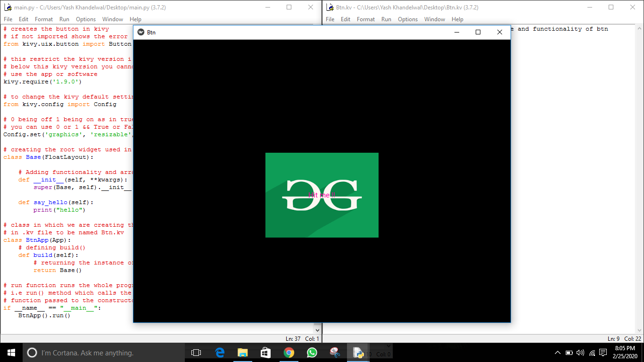Maximize the Btn Kivy window
This screenshot has width=644, height=362.
[x=478, y=32]
